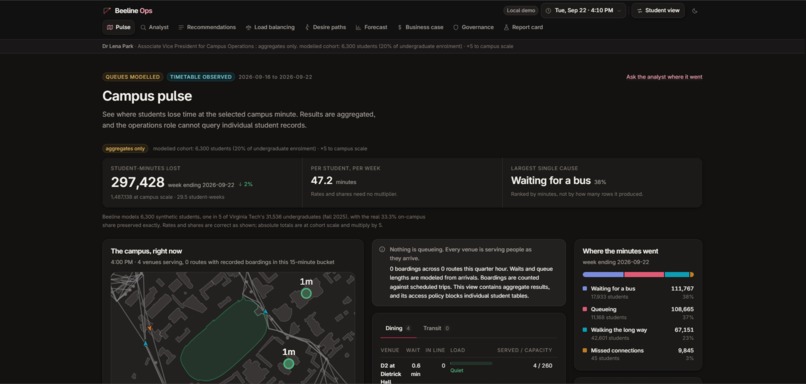Click the '4 / 260' served value
Image resolution: width=806 pixels, height=384 pixels.
click(542, 366)
